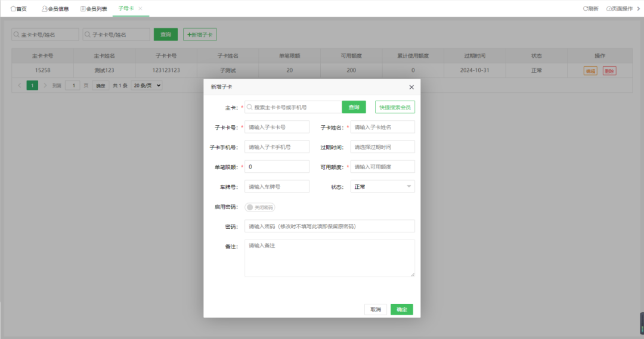Click the member icon on 会员信息 tab

tap(44, 9)
